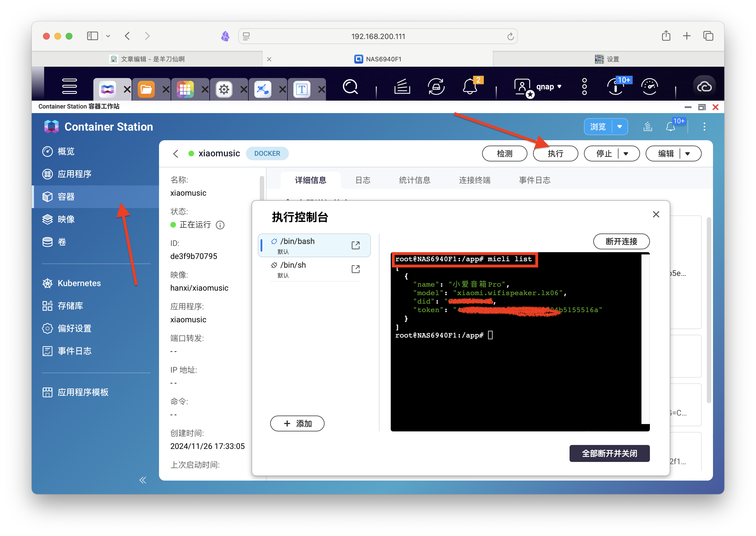Open App Center colorful grid taskbar icon

point(185,89)
